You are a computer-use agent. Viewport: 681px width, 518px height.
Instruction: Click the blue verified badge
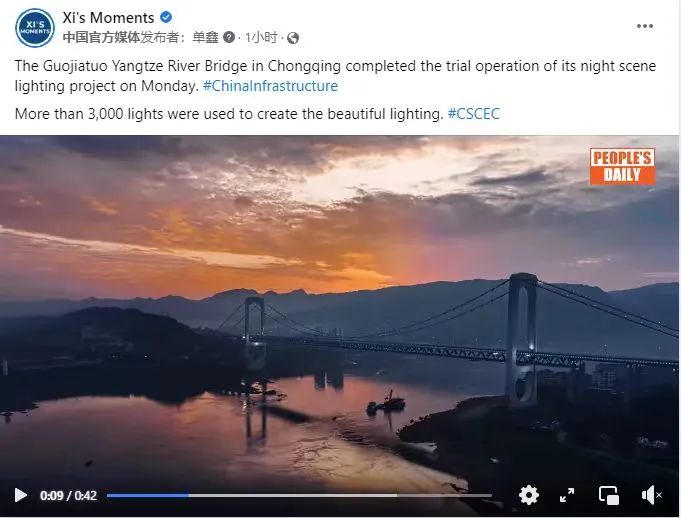166,18
